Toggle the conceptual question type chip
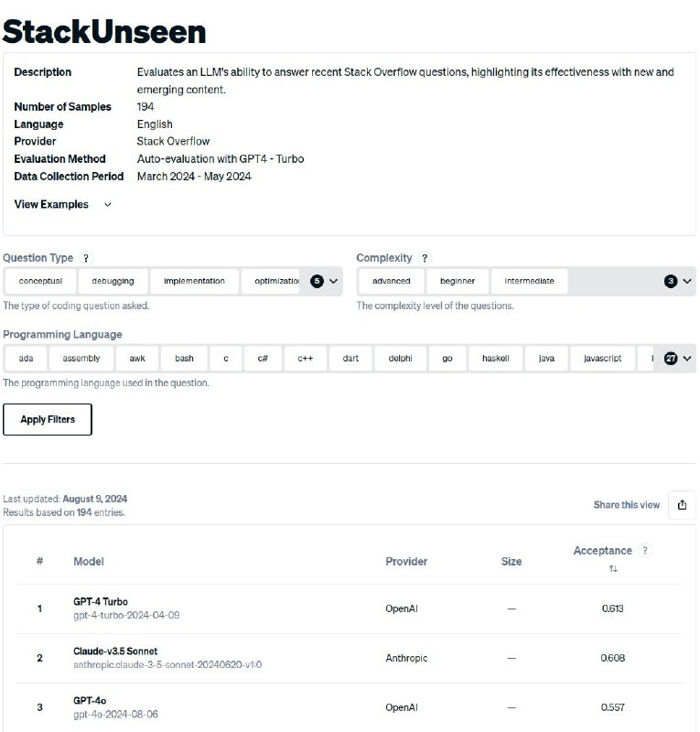Viewport: 700px width, 732px height. pos(40,281)
